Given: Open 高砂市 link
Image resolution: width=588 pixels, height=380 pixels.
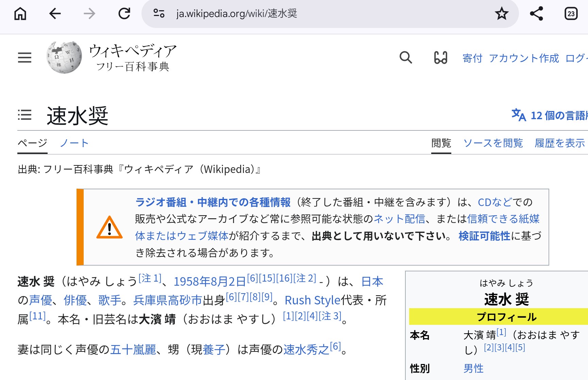Looking at the screenshot, I should [x=185, y=300].
